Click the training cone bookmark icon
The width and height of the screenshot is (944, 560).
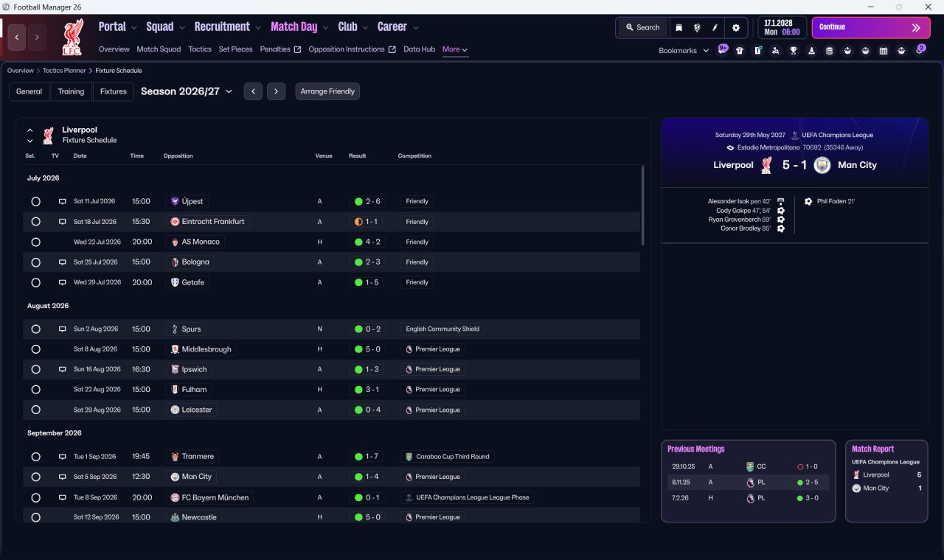[811, 51]
